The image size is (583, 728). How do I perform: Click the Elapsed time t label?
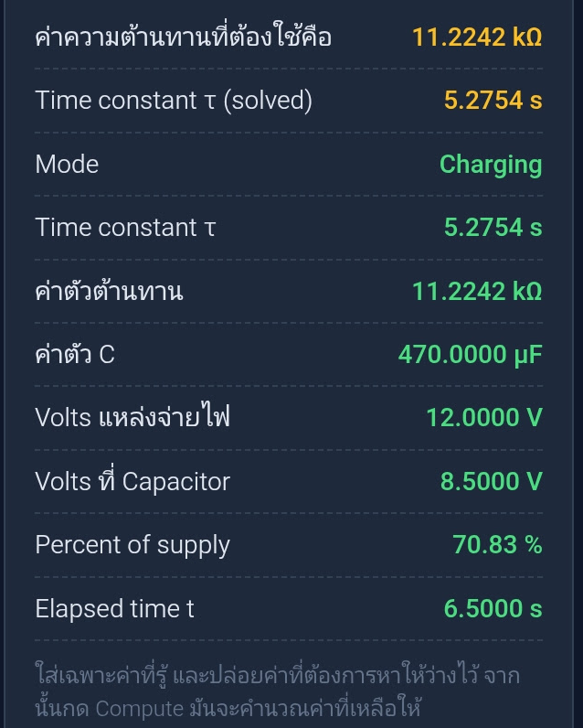114,609
